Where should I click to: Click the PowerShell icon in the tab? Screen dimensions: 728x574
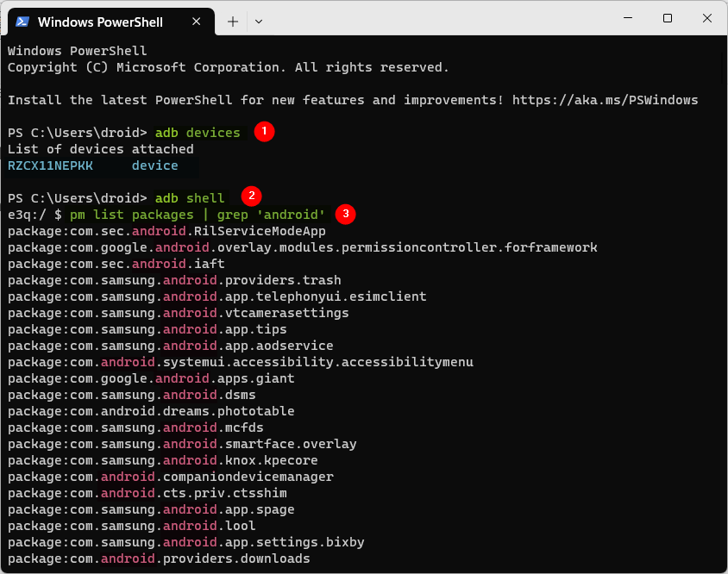[23, 21]
